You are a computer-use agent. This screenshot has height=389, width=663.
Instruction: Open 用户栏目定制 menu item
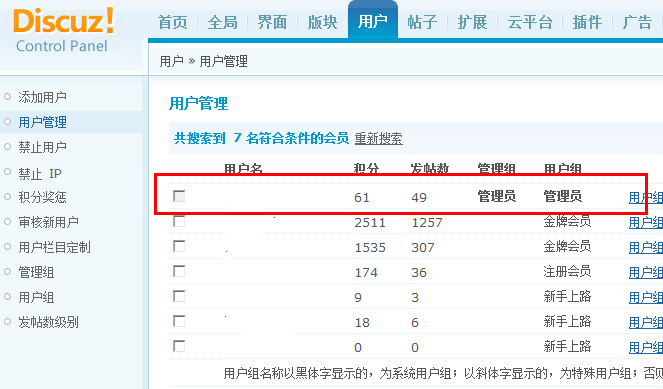[54, 247]
